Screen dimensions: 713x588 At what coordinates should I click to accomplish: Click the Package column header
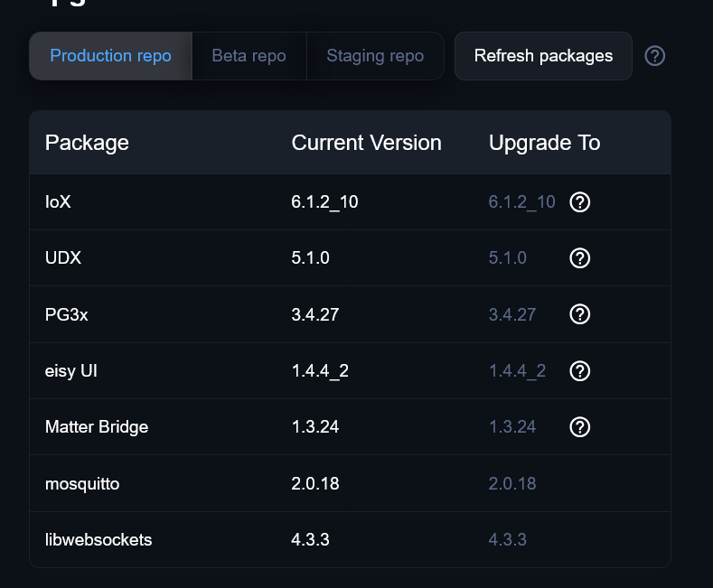[x=87, y=143]
